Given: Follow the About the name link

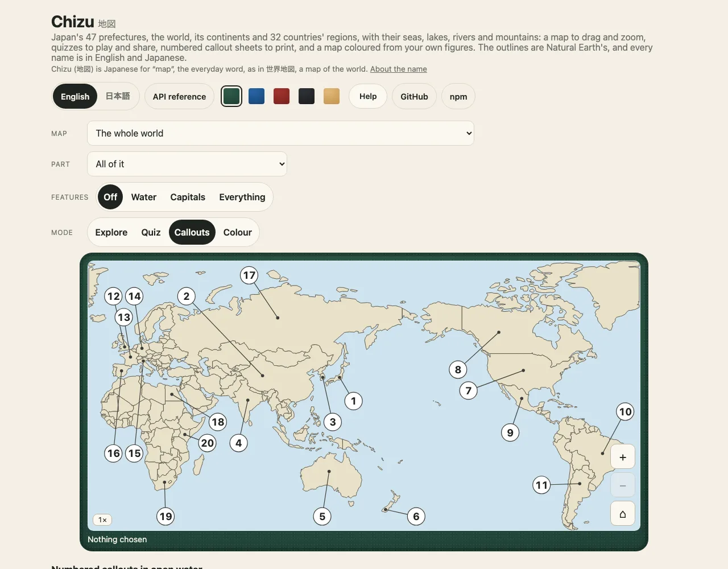Looking at the screenshot, I should click(399, 69).
